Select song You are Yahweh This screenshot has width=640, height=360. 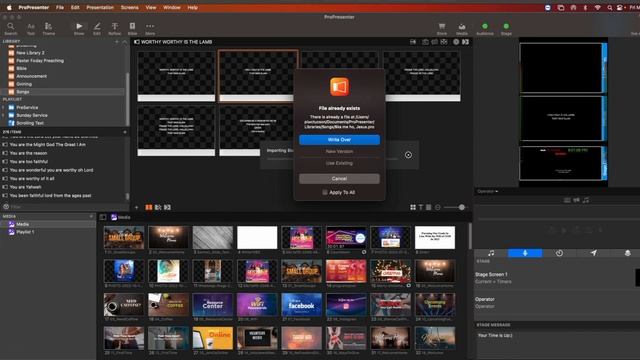25,187
